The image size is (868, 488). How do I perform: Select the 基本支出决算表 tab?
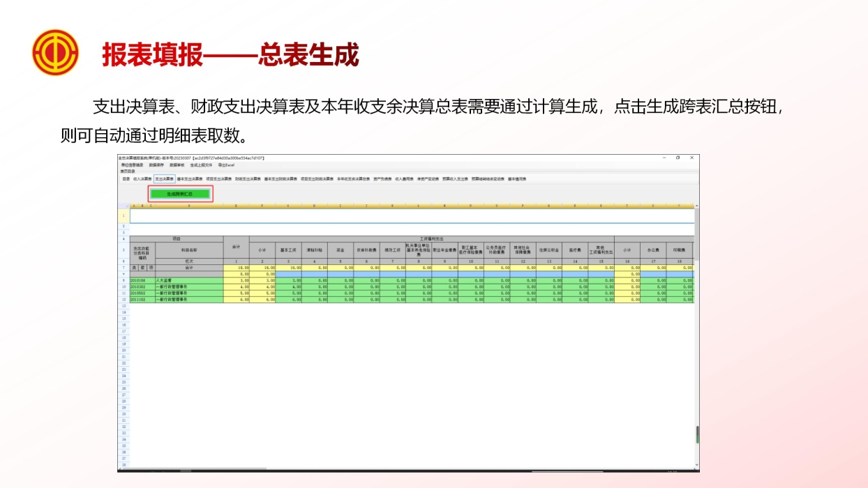188,178
